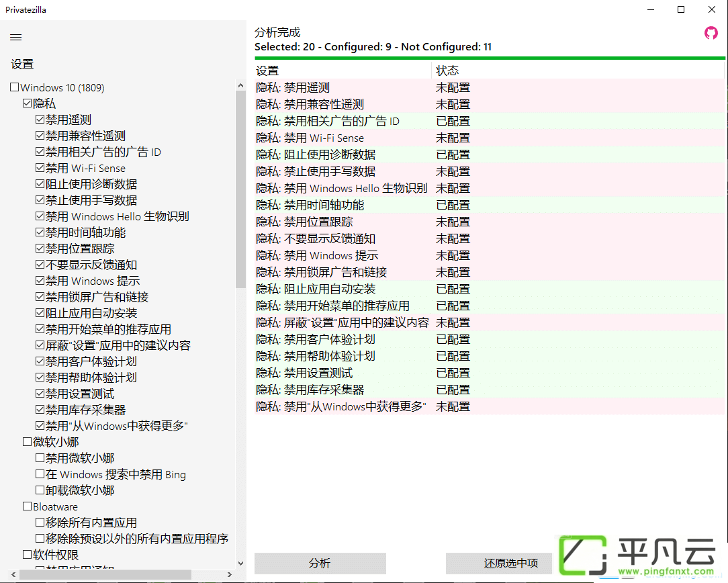The height and width of the screenshot is (583, 728).
Task: Uncheck 阻止应用自动安装 checkbox
Action: (x=40, y=313)
